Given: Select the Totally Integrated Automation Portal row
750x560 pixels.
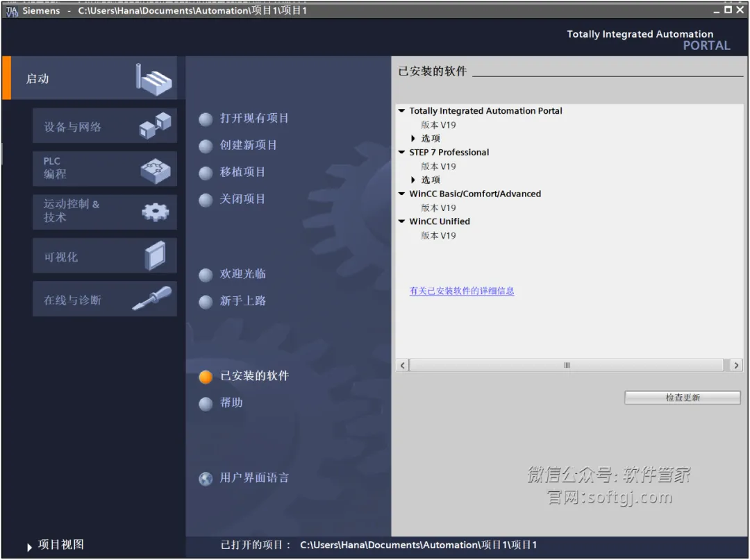Looking at the screenshot, I should (485, 111).
